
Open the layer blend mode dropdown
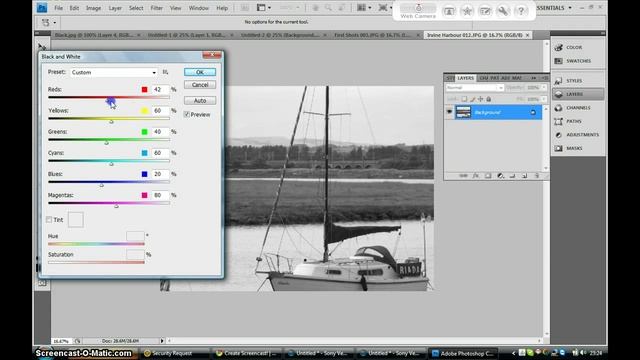point(475,88)
